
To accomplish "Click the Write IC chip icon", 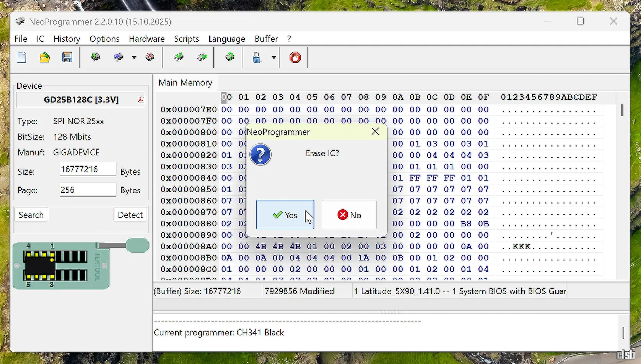I will click(x=119, y=58).
